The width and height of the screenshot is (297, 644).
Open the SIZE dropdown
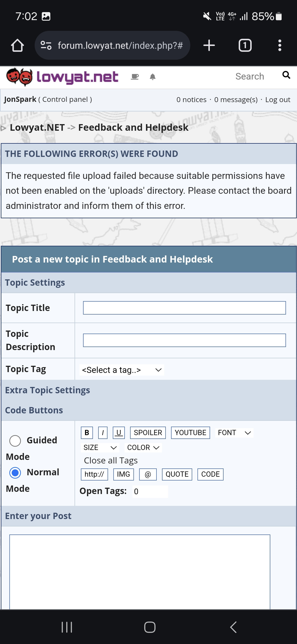100,447
